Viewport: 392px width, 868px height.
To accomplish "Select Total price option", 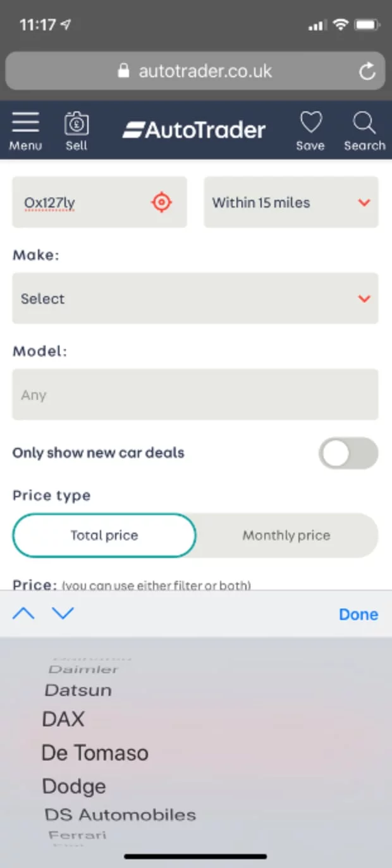I will pos(104,535).
